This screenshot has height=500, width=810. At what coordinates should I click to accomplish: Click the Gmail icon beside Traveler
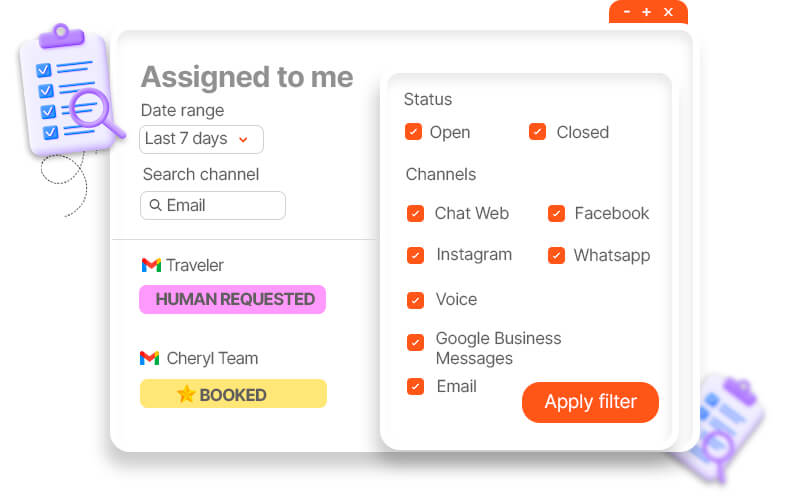click(x=151, y=265)
